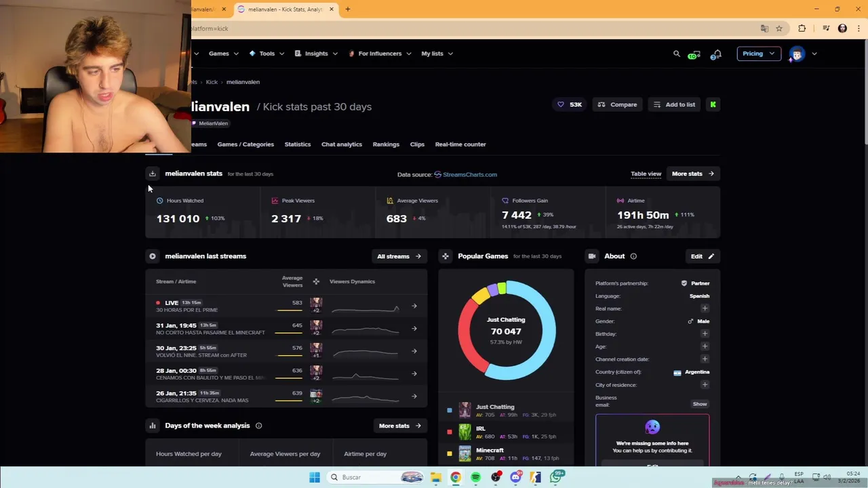
Task: Switch to Chat analytics tab
Action: [342, 144]
